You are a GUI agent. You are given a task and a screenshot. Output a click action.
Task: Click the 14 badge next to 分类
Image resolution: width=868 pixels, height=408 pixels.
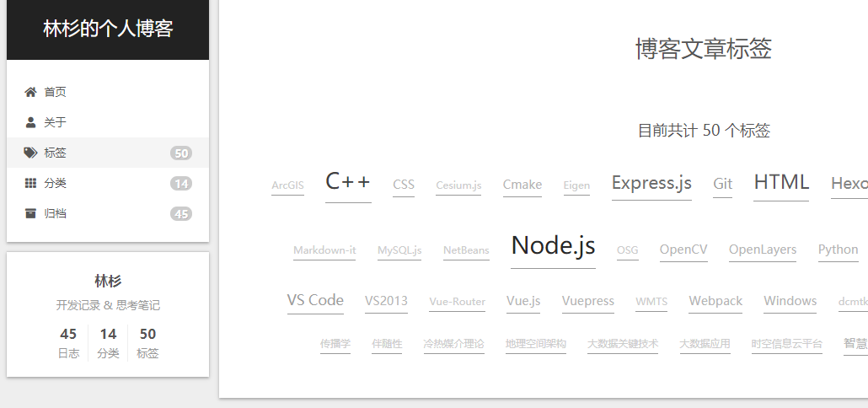point(181,184)
